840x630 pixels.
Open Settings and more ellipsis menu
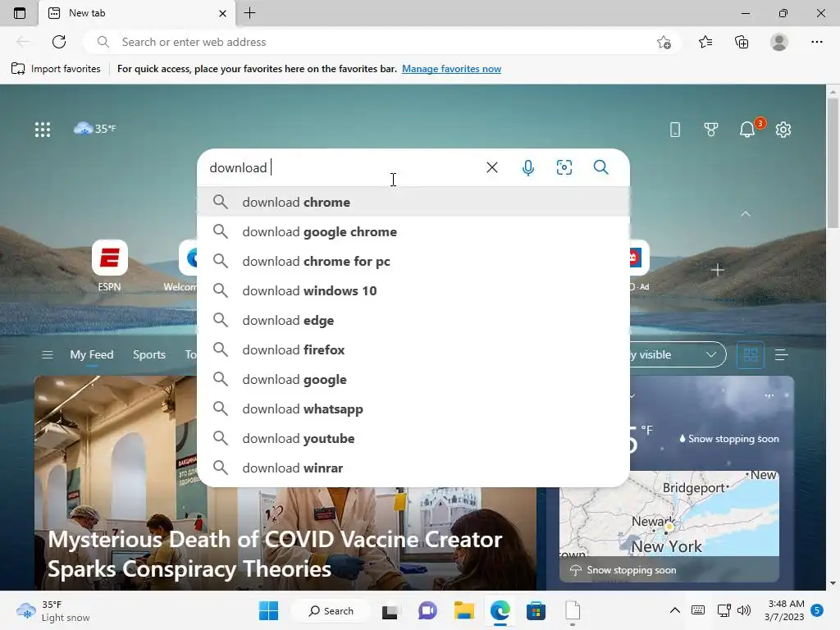[x=816, y=42]
